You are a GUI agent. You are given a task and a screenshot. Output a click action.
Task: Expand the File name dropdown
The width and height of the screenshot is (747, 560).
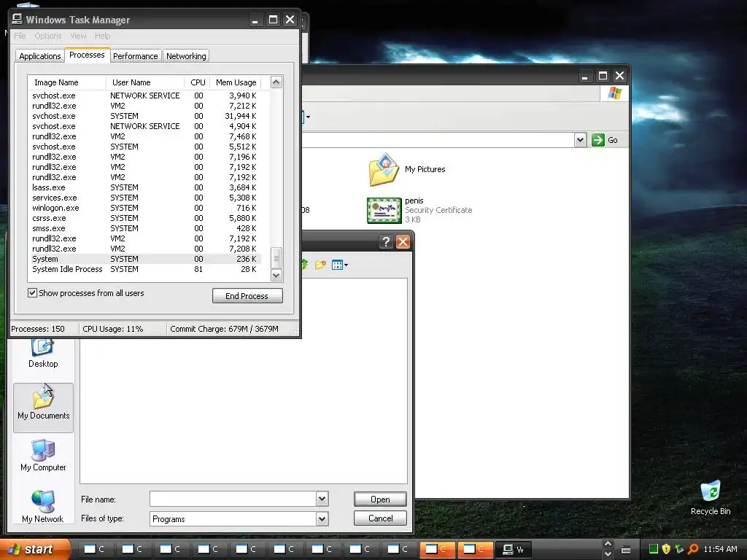[x=322, y=499]
